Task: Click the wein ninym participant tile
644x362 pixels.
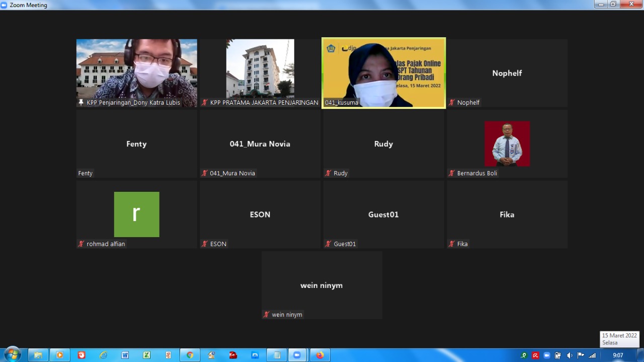Action: (321, 285)
